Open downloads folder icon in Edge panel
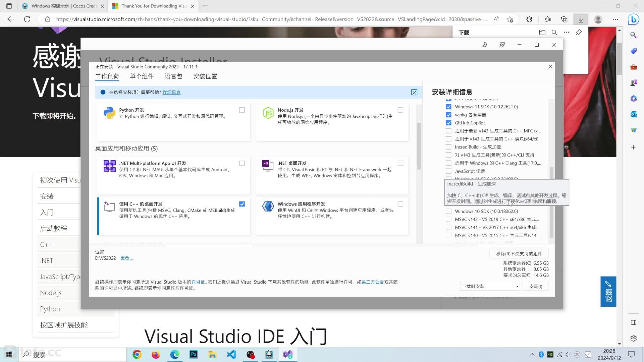Viewport: 644px width, 362px height. pos(542,33)
